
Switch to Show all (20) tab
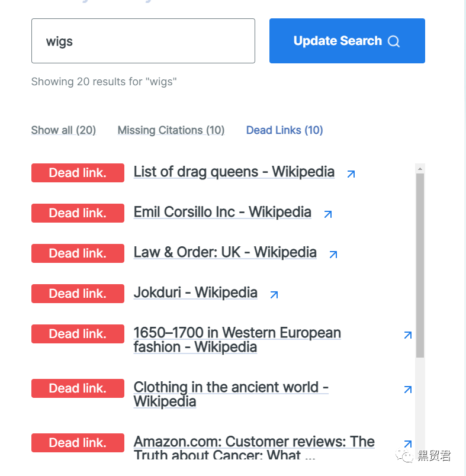(63, 130)
